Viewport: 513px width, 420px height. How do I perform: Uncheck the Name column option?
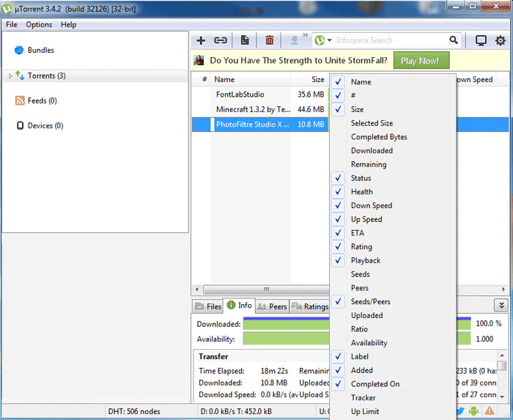pos(393,82)
